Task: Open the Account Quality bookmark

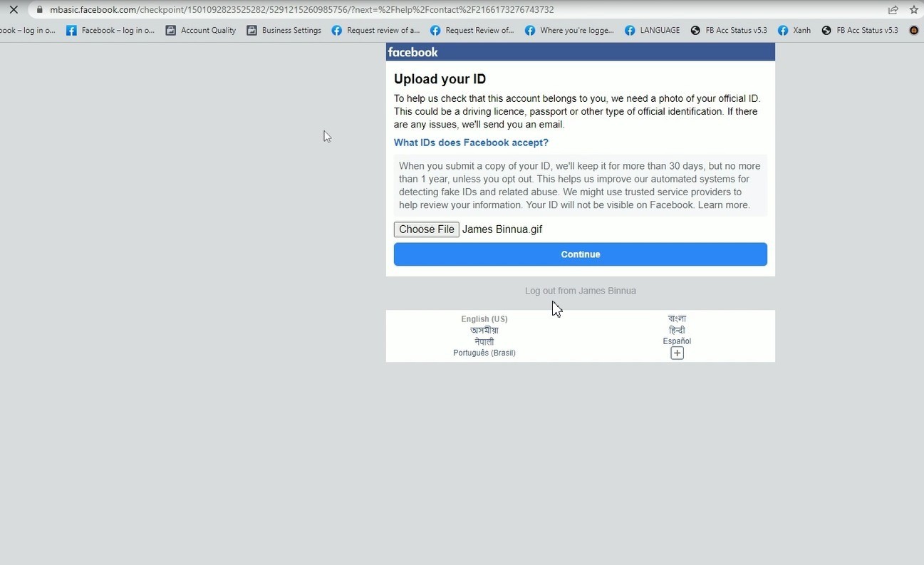Action: click(x=201, y=31)
